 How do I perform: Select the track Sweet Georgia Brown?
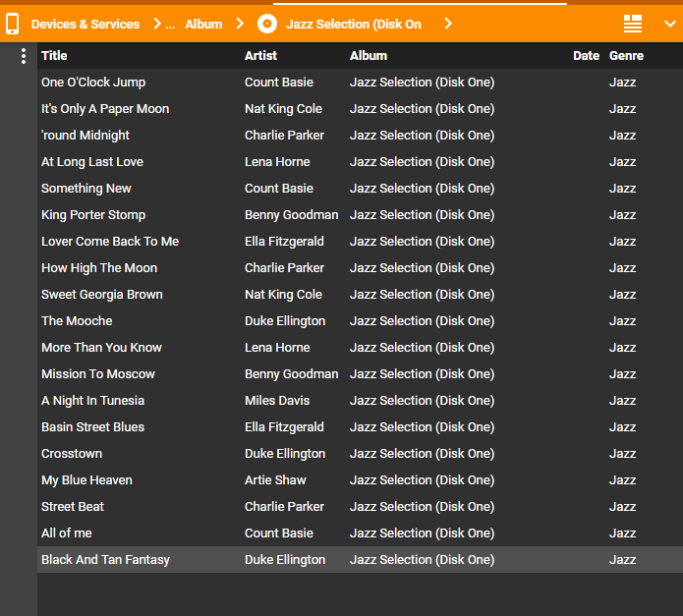[102, 295]
